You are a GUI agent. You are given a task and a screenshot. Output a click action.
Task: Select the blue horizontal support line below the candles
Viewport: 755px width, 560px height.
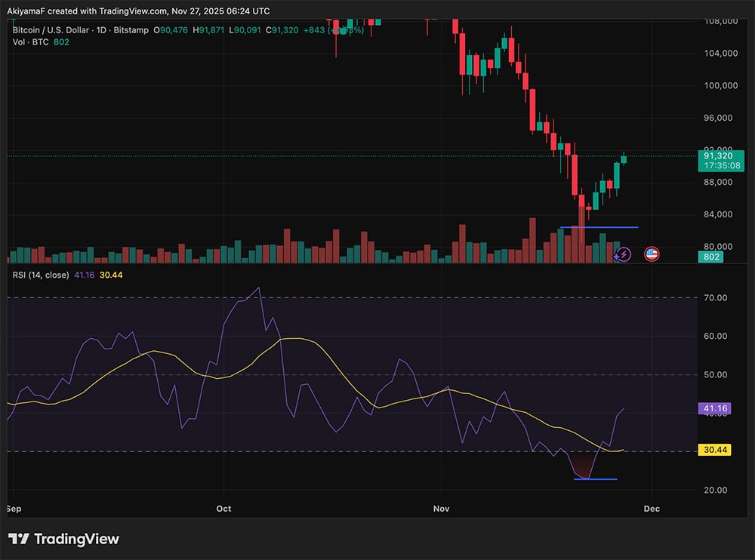599,226
